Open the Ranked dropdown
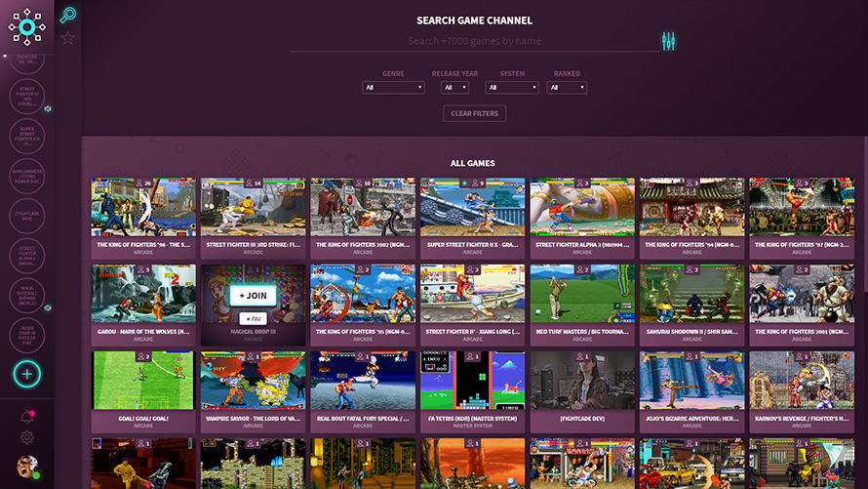 point(567,88)
